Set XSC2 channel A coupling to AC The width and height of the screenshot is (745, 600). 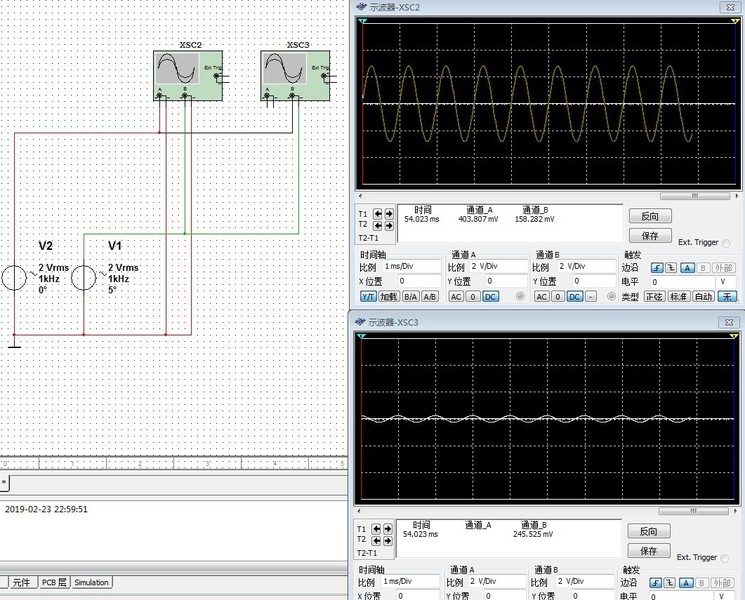click(x=456, y=297)
